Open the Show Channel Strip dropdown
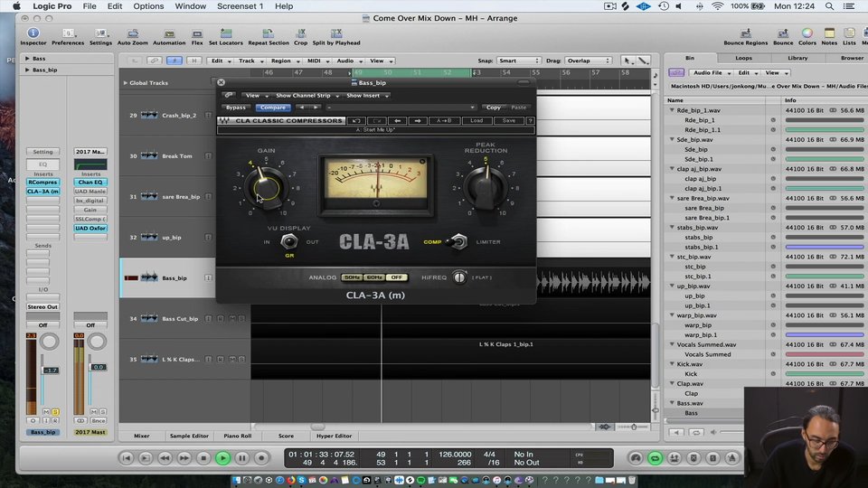This screenshot has height=488, width=868. coord(307,95)
